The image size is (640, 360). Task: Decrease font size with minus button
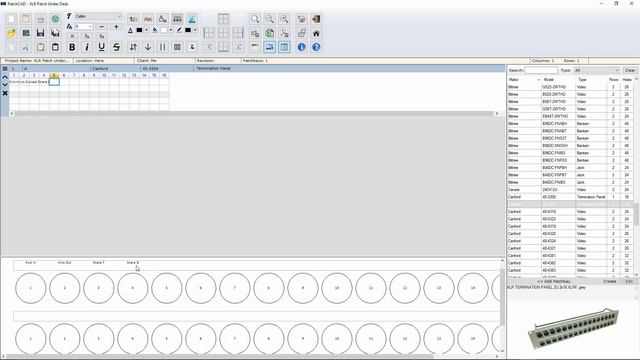102,27
